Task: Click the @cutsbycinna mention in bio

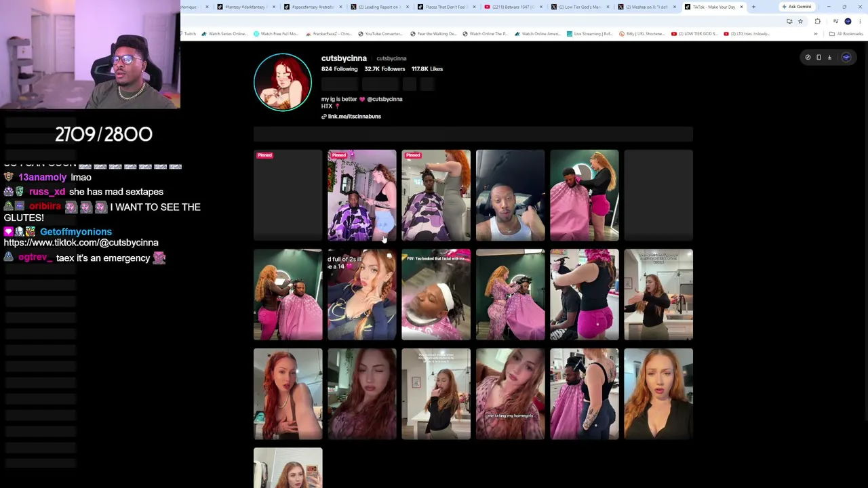Action: [384, 99]
